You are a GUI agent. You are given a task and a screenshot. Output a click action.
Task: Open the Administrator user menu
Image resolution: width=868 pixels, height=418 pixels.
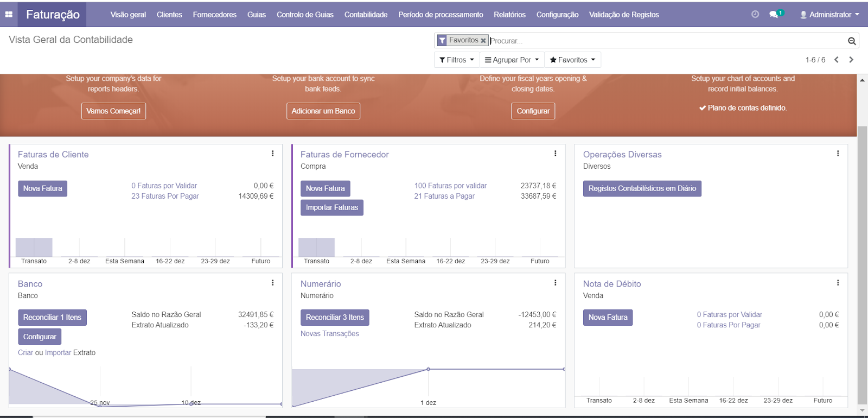[x=829, y=15]
